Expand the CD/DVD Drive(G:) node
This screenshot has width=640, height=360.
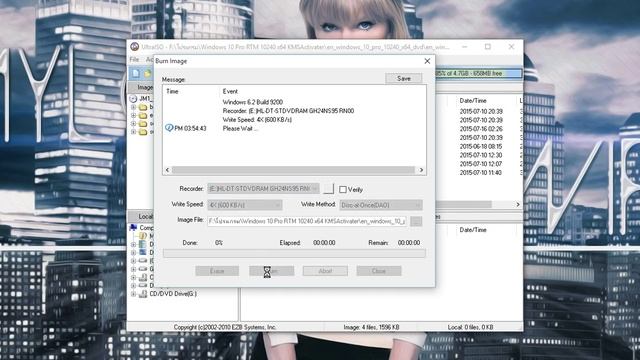pos(133,293)
